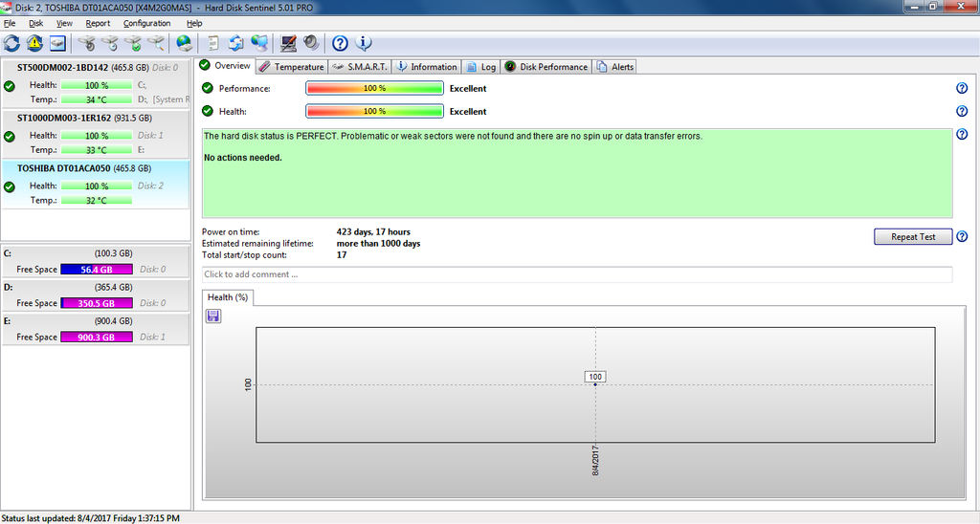The image size is (980, 524).
Task: Open help with the question mark toolbar icon
Action: pyautogui.click(x=340, y=43)
